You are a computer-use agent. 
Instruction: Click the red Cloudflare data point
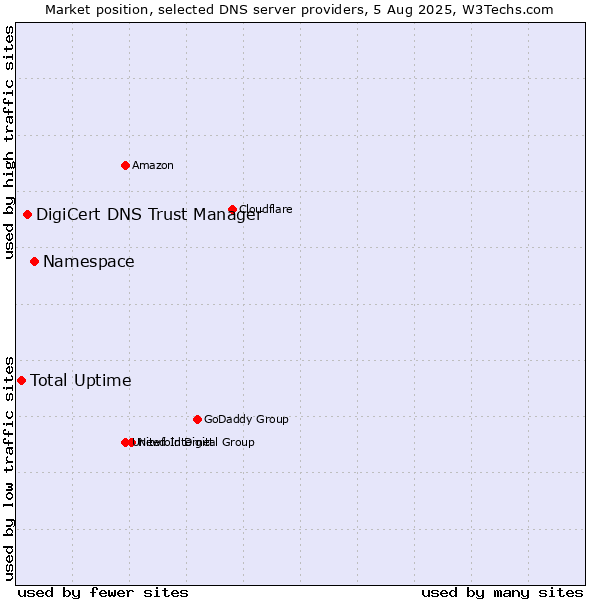point(232,209)
